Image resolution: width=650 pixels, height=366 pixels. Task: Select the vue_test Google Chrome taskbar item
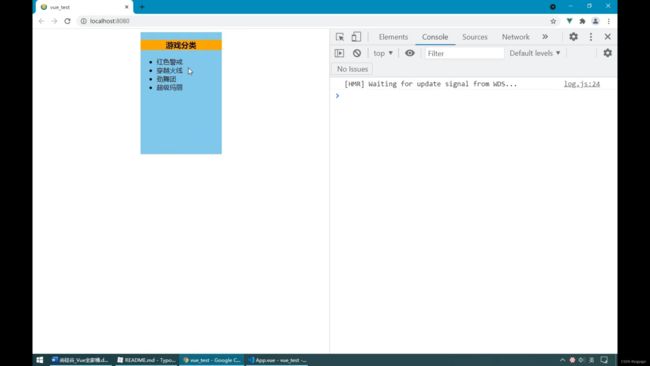click(212, 360)
